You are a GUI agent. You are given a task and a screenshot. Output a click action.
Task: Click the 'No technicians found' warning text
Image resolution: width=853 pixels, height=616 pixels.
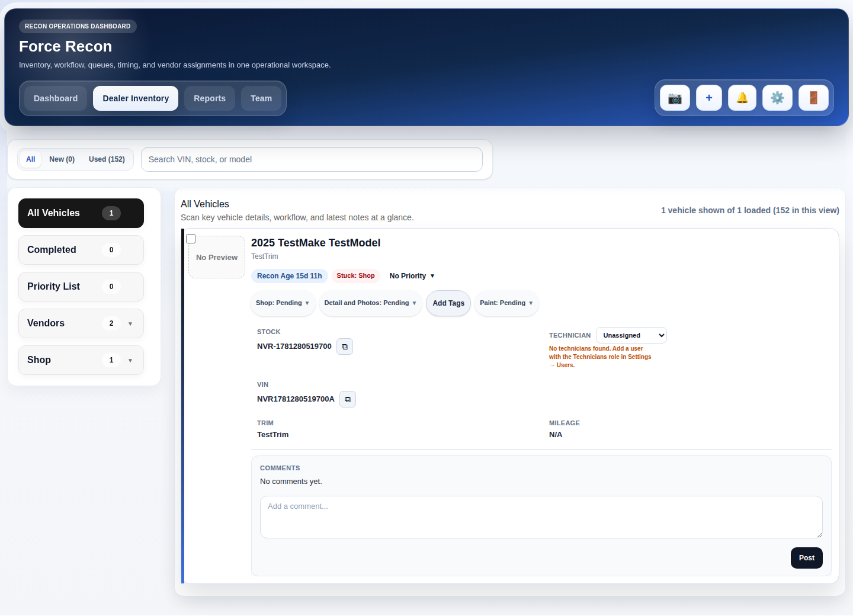click(600, 357)
